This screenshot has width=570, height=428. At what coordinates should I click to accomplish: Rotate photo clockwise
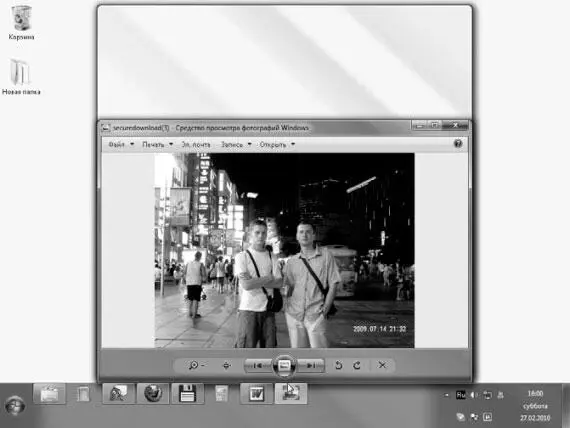[x=357, y=365]
